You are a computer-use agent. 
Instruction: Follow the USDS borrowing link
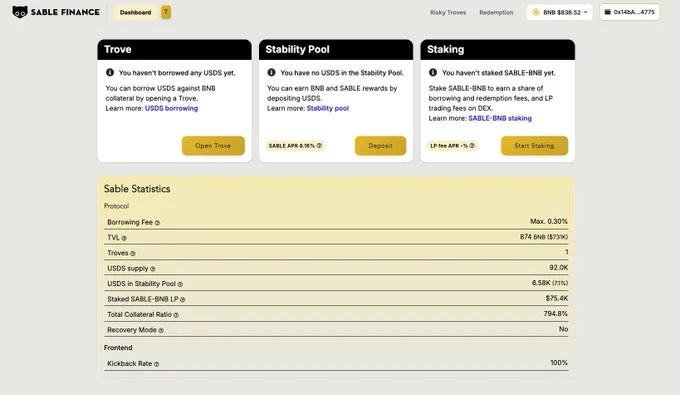pos(171,108)
